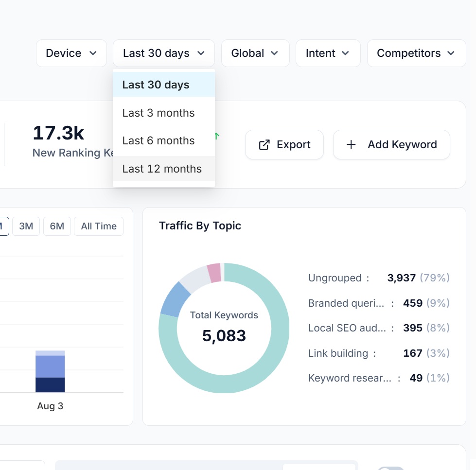Choose Last 6 months from the list
The width and height of the screenshot is (476, 470).
[164, 141]
